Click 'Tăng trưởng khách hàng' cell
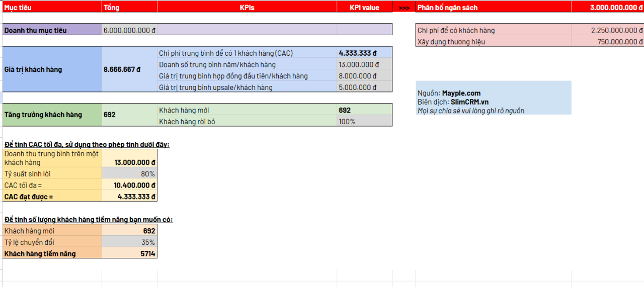This screenshot has height=287, width=644. pos(52,115)
